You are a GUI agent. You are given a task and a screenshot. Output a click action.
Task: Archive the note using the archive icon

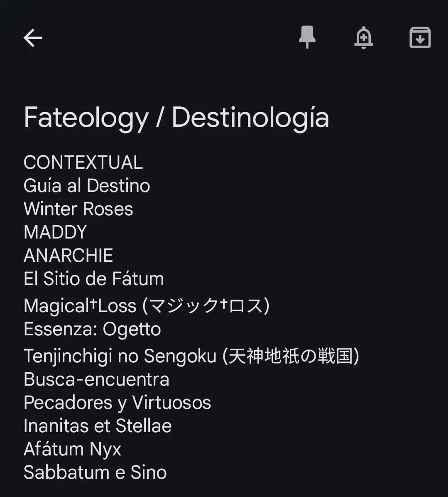tap(420, 37)
